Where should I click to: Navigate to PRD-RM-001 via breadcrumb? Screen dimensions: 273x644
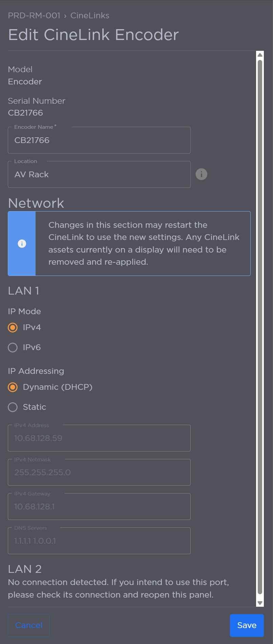pos(34,16)
